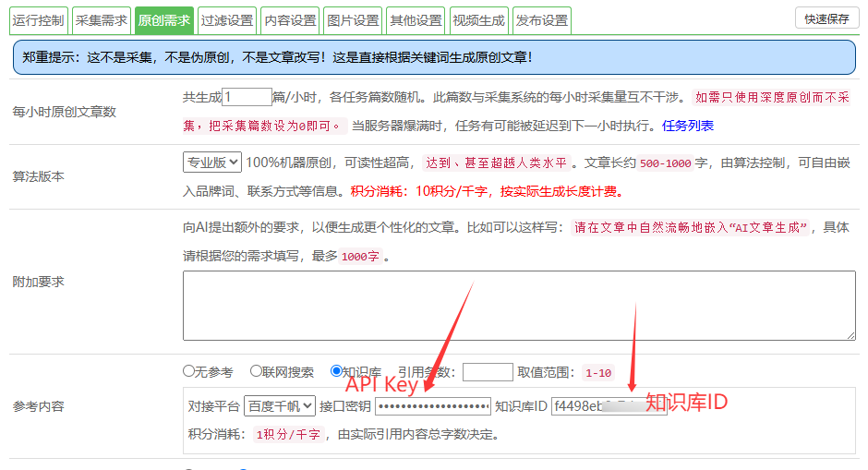The height and width of the screenshot is (470, 868).
Task: Switch to the 采集需求 tab
Action: pyautogui.click(x=102, y=19)
